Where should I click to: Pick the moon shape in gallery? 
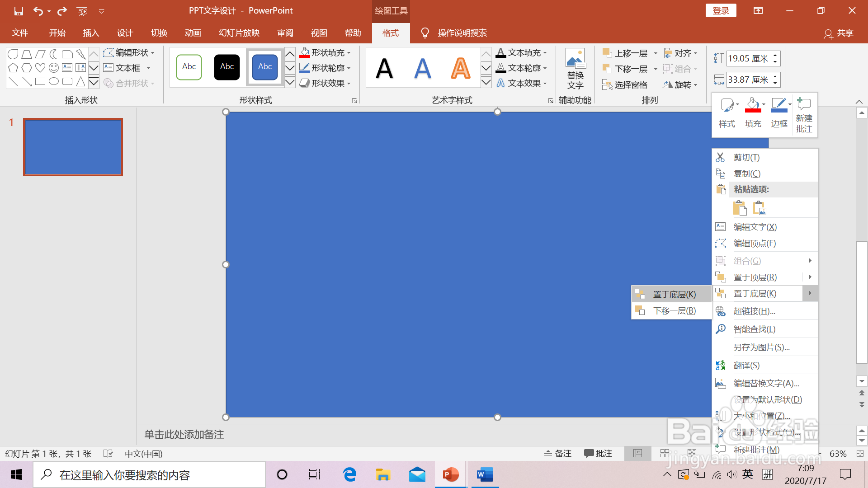54,54
